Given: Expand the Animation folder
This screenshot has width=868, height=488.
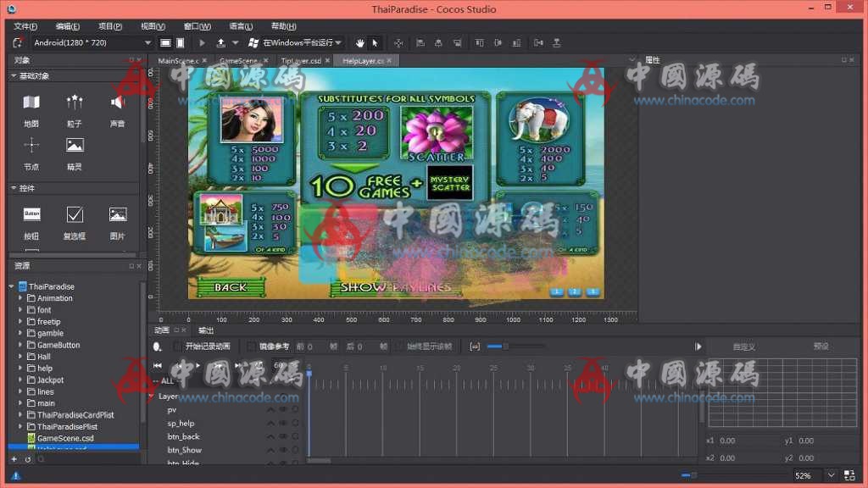Looking at the screenshot, I should tap(20, 298).
